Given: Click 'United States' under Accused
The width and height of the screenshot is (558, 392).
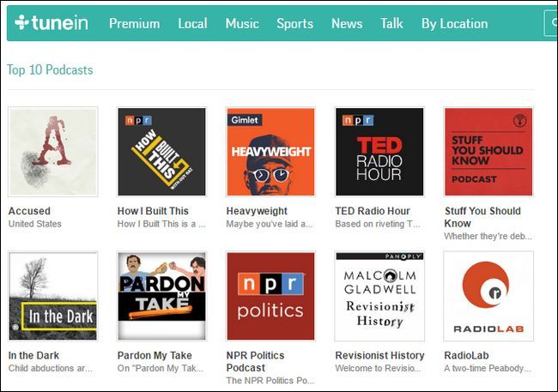Looking at the screenshot, I should coord(35,224).
